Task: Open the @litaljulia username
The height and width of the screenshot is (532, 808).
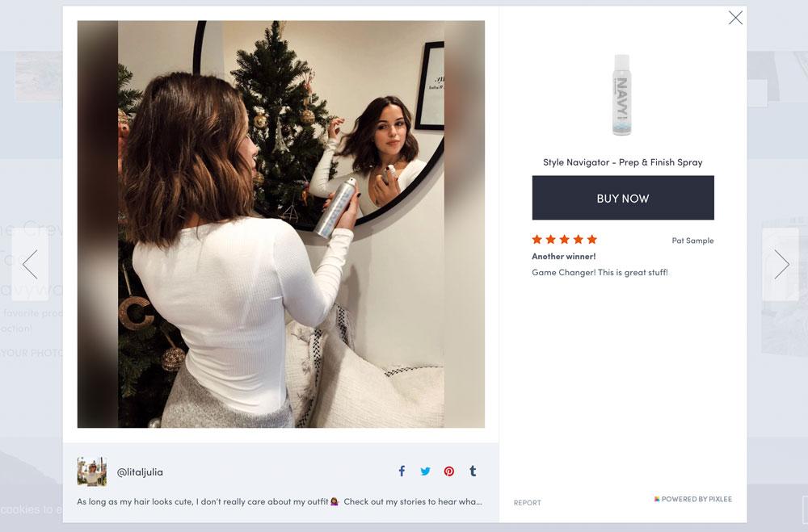Action: [140, 471]
